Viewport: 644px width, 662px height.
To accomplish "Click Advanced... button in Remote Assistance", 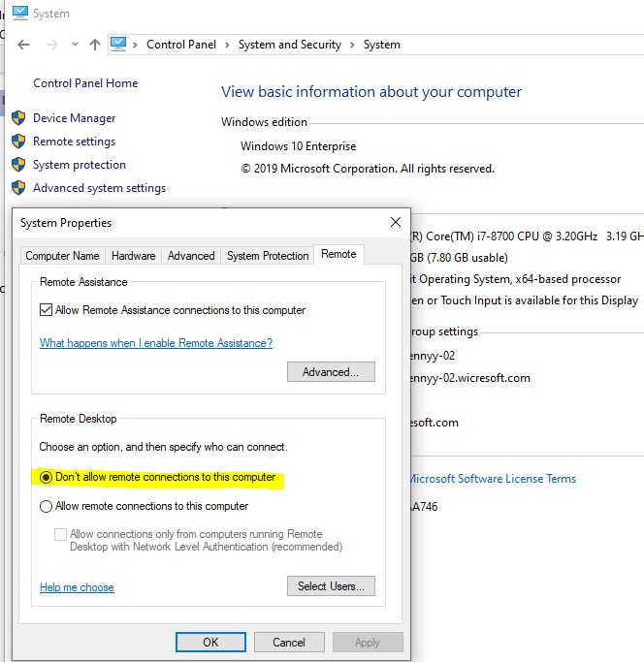I will coord(331,371).
